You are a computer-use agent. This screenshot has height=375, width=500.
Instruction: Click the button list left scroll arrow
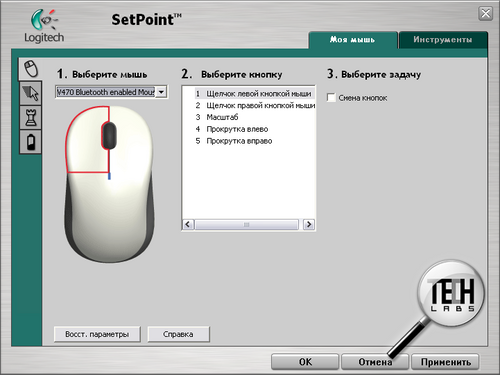coord(188,224)
